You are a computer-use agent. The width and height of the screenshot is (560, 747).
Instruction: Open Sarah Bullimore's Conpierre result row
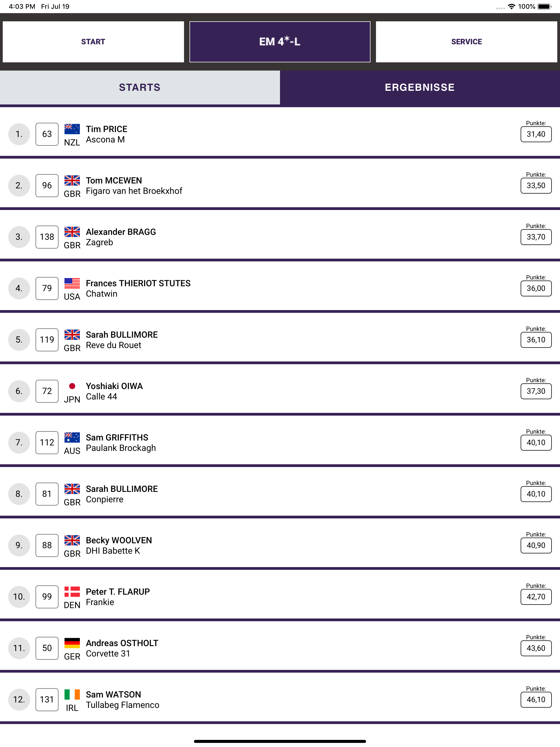point(280,494)
